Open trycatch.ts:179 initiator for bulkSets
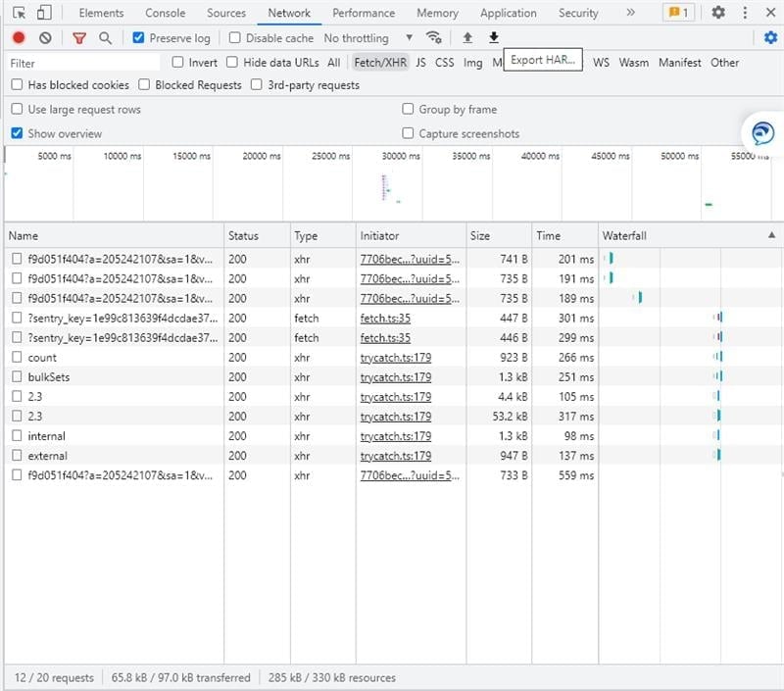The image size is (784, 691). click(x=396, y=377)
